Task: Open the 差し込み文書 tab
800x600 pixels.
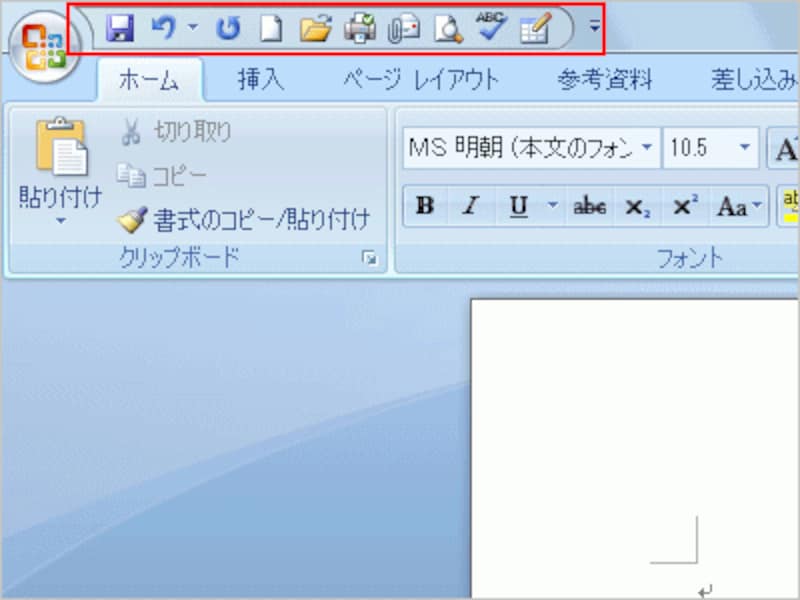Action: tap(754, 81)
